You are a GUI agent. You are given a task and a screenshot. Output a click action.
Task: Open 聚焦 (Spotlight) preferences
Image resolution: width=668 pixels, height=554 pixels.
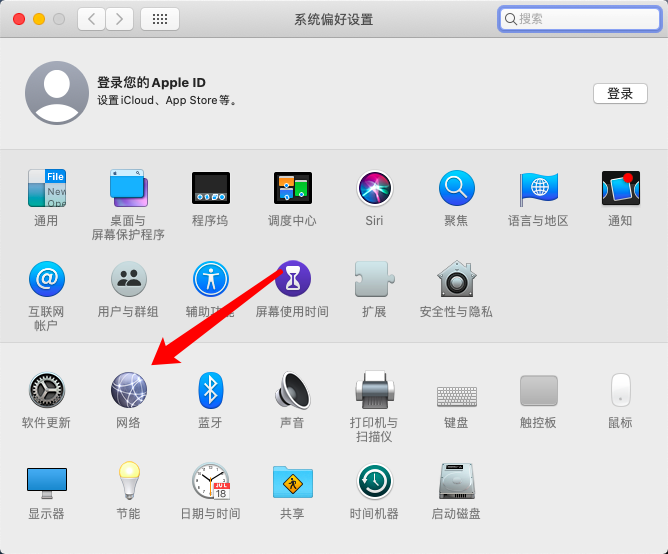coord(456,188)
